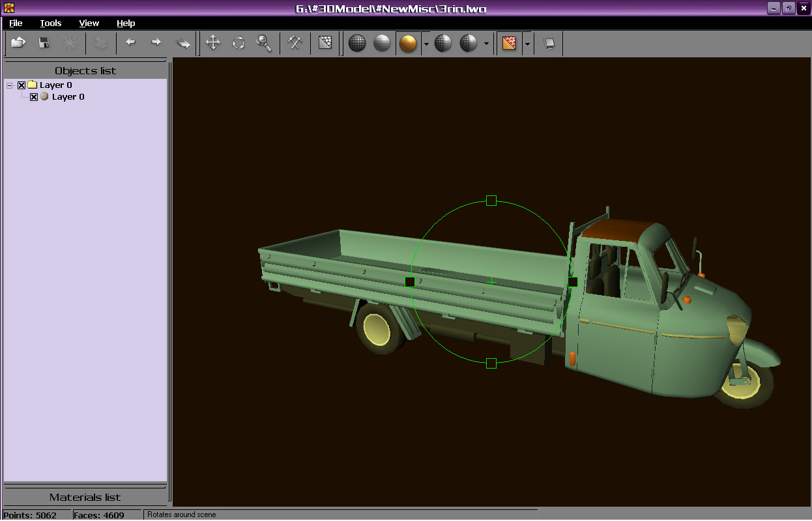The width and height of the screenshot is (812, 521).
Task: Select the gold smooth-shaded sphere mode
Action: point(408,44)
